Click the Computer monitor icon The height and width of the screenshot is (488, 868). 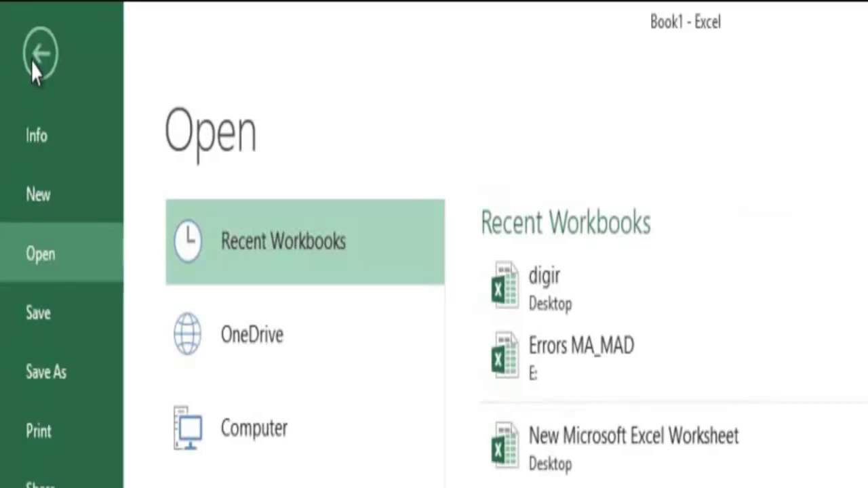(188, 428)
